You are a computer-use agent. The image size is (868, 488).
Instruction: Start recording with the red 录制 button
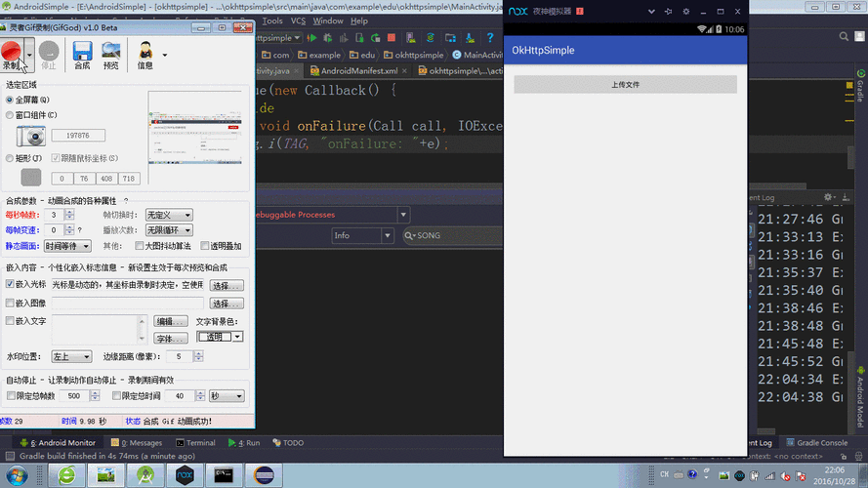coord(11,55)
